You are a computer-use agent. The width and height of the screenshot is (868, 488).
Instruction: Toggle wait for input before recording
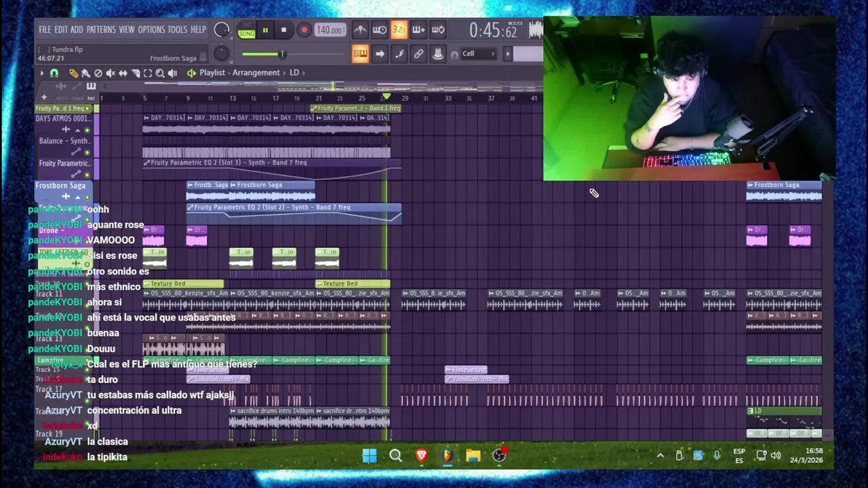tap(379, 30)
